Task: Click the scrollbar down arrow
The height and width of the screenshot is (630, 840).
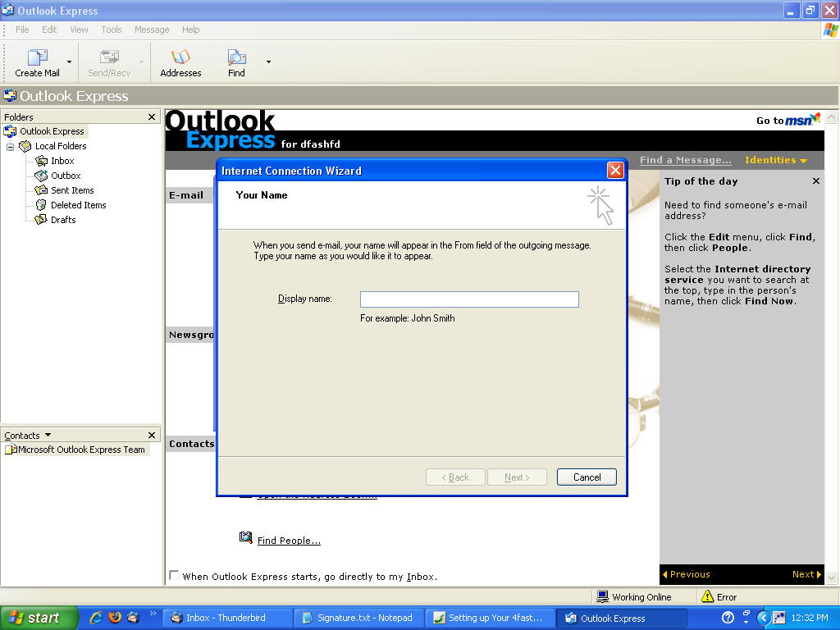Action: point(832,578)
